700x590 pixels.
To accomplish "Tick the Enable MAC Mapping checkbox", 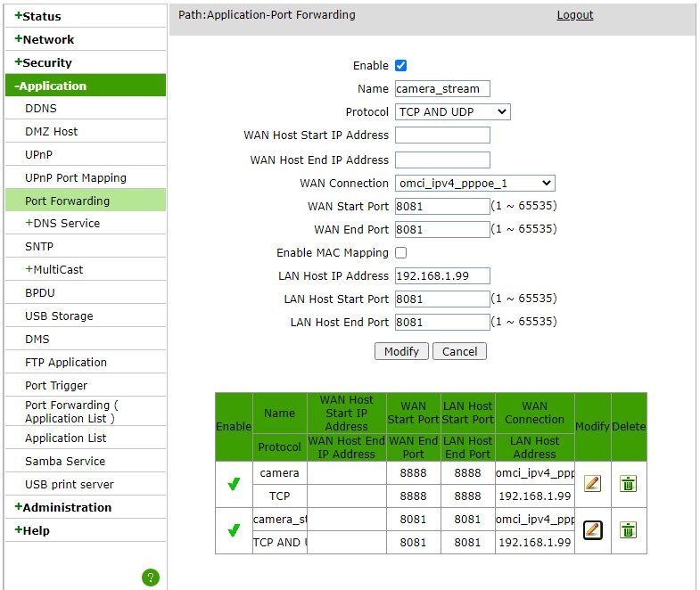I will click(x=401, y=252).
